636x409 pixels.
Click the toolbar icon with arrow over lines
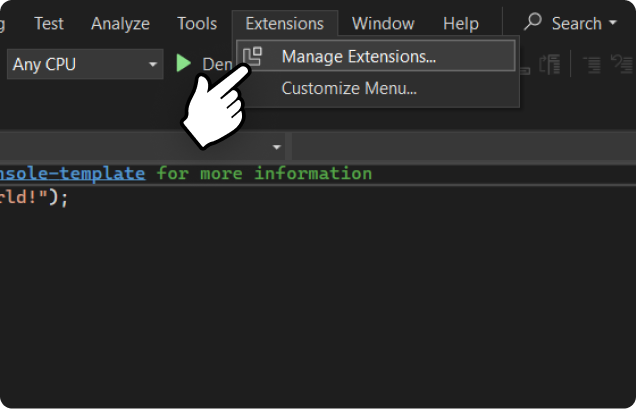[x=550, y=65]
